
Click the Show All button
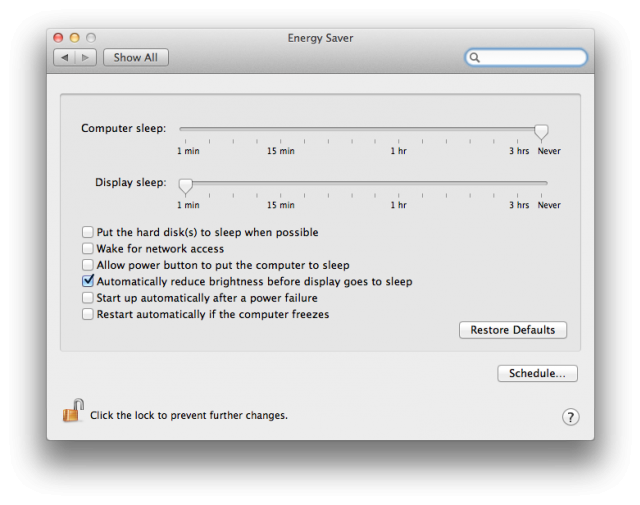(x=136, y=58)
